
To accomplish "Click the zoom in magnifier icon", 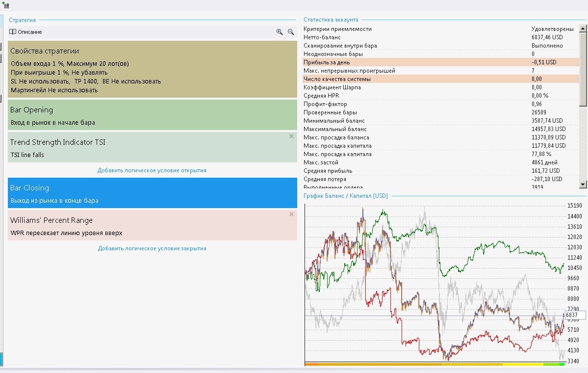I will point(280,32).
